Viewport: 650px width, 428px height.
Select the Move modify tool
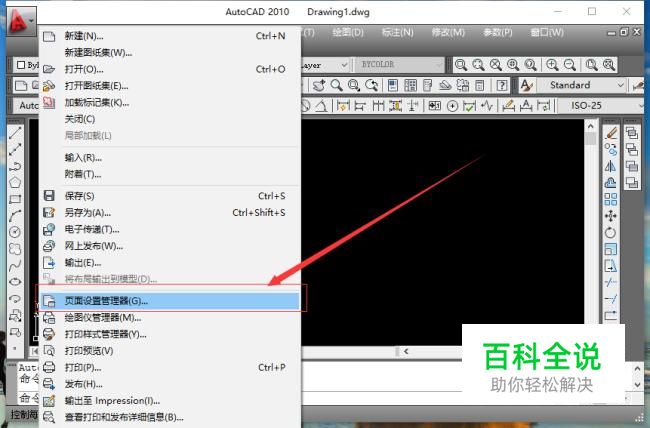611,216
